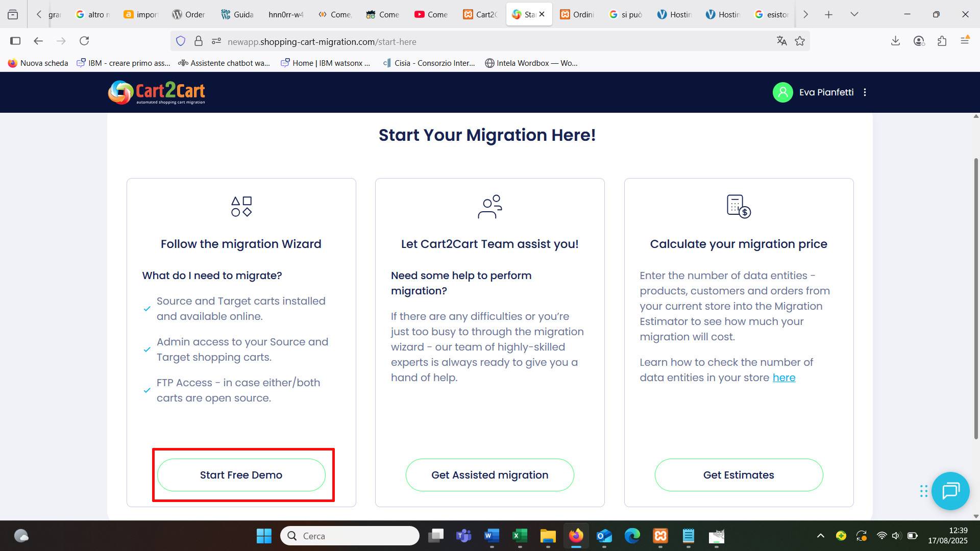Image resolution: width=980 pixels, height=551 pixels.
Task: Switch to the 'altro' Google tab
Action: (x=93, y=14)
